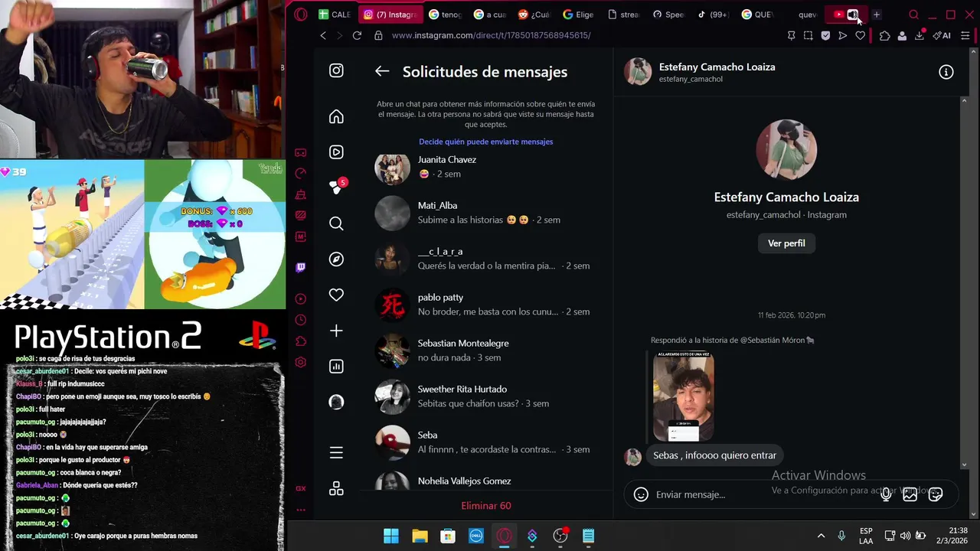Screen dimensions: 980x551
Task: Open new browser tab plus button
Action: [x=877, y=15]
